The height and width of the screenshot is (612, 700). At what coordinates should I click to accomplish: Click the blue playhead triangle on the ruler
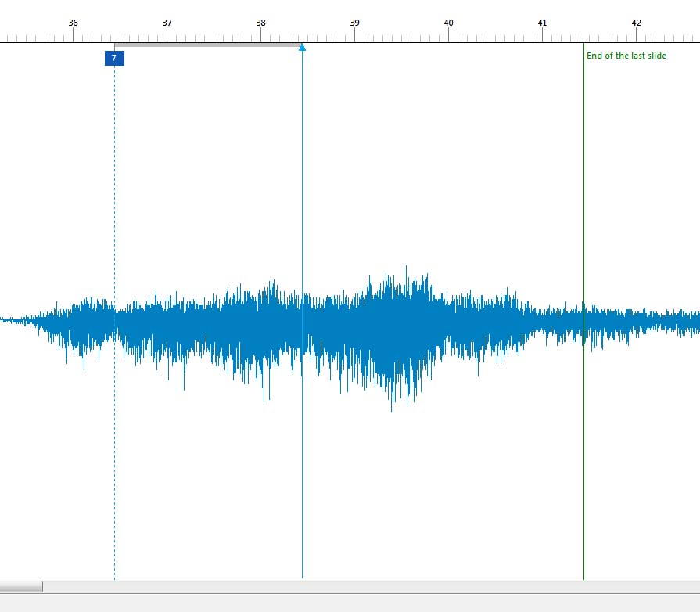[302, 47]
